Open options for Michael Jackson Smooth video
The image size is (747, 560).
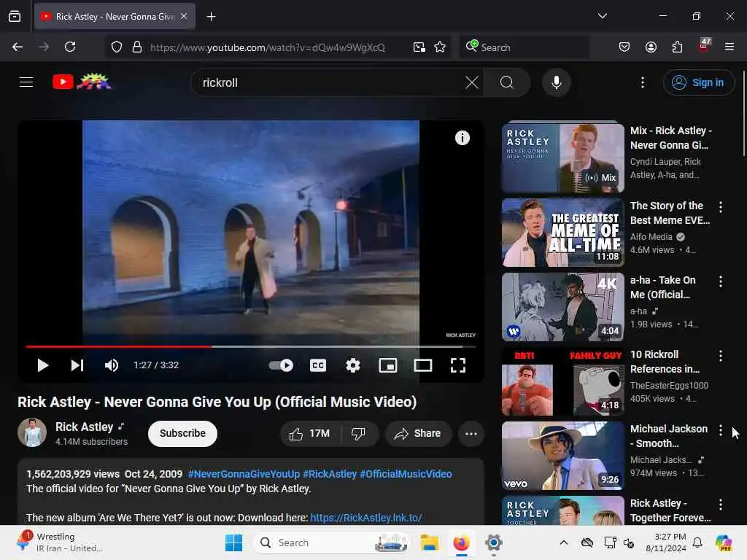point(720,430)
